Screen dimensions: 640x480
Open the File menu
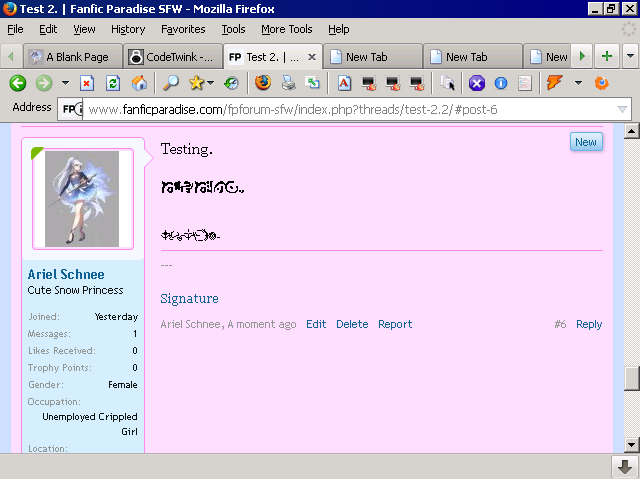(15, 29)
